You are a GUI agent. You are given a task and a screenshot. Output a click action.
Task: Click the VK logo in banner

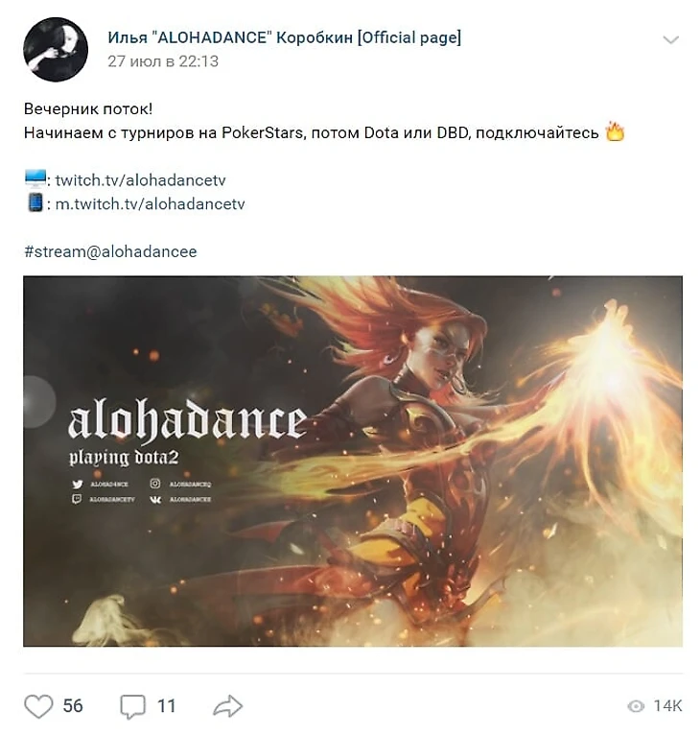[155, 500]
